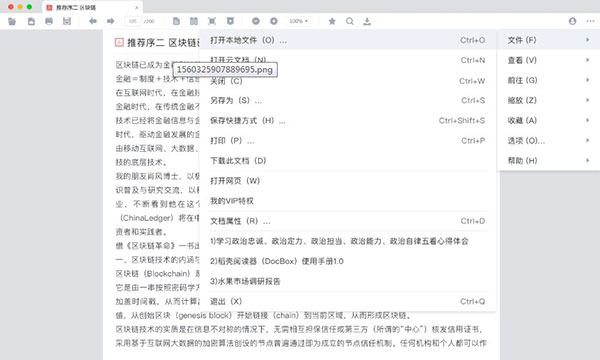Click the download icon in the toolbar
Screen dimensions: 600x360
pos(367,21)
